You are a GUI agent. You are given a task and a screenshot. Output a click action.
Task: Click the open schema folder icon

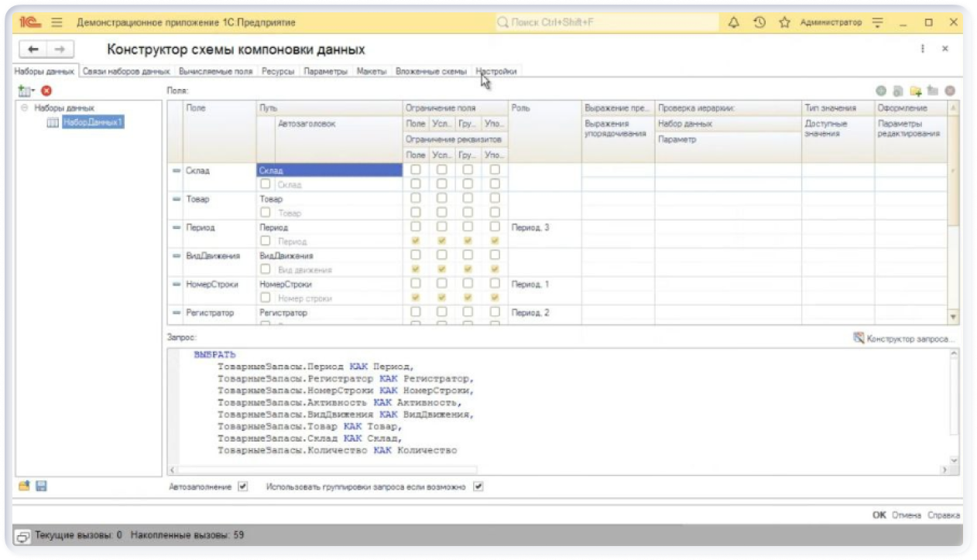(x=24, y=486)
